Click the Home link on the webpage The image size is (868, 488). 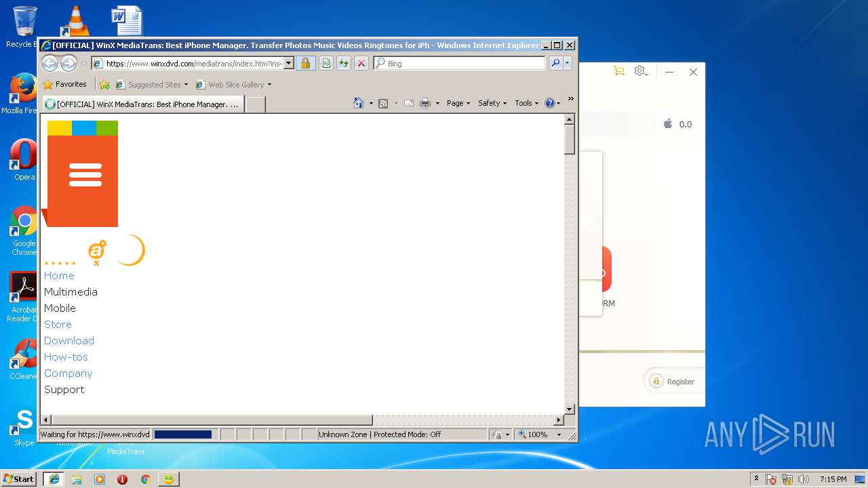click(x=59, y=275)
